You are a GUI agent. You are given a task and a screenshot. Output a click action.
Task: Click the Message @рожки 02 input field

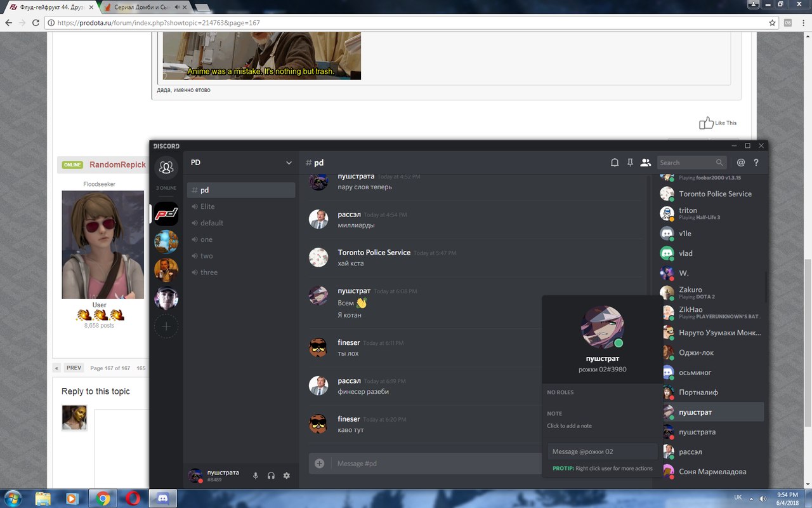(x=601, y=451)
